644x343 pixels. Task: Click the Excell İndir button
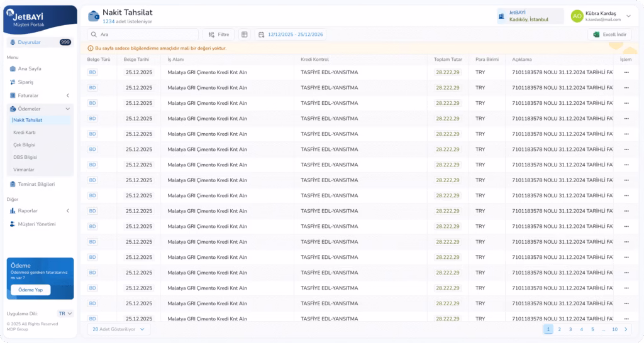pos(609,35)
